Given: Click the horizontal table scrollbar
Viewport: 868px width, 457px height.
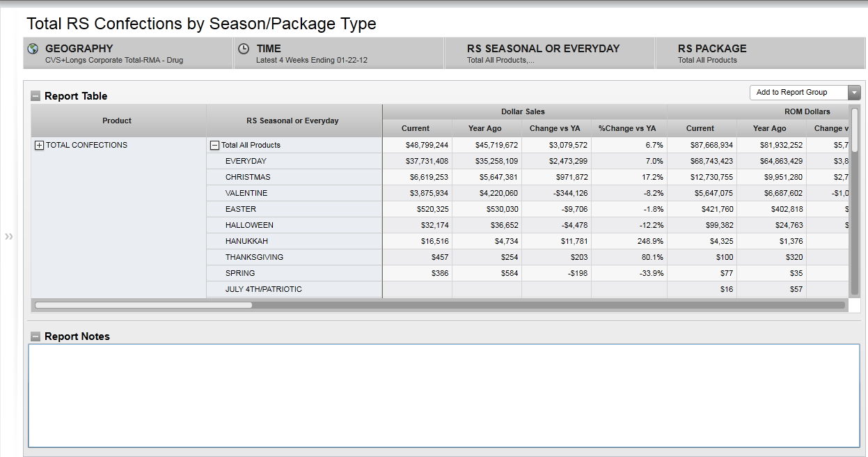Looking at the screenshot, I should point(143,305).
